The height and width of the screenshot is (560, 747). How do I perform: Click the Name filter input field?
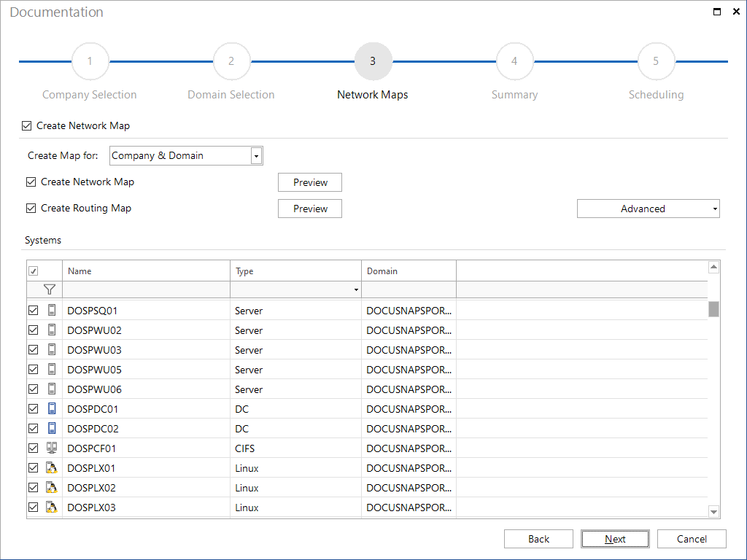[146, 289]
